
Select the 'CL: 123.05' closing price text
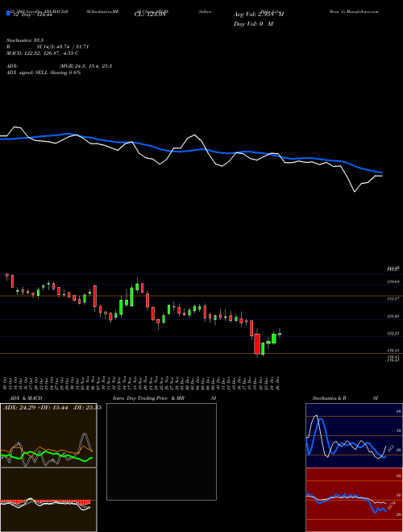(150, 15)
